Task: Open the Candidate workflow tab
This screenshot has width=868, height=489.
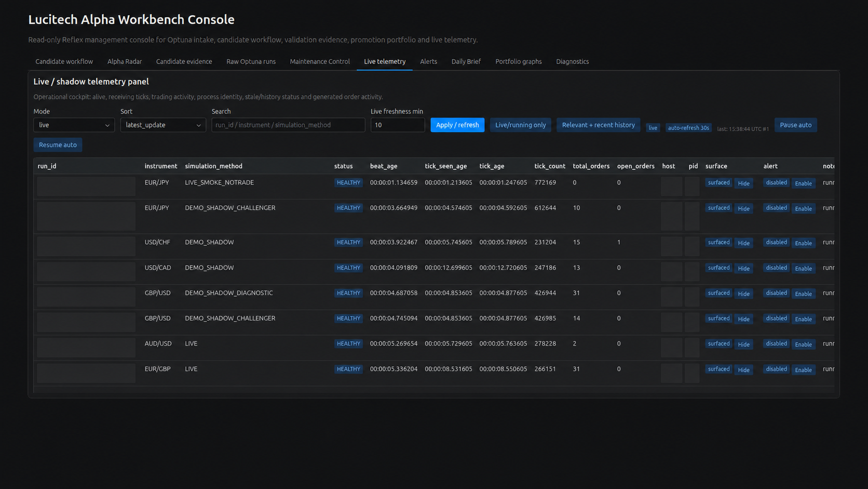Action: 64,61
